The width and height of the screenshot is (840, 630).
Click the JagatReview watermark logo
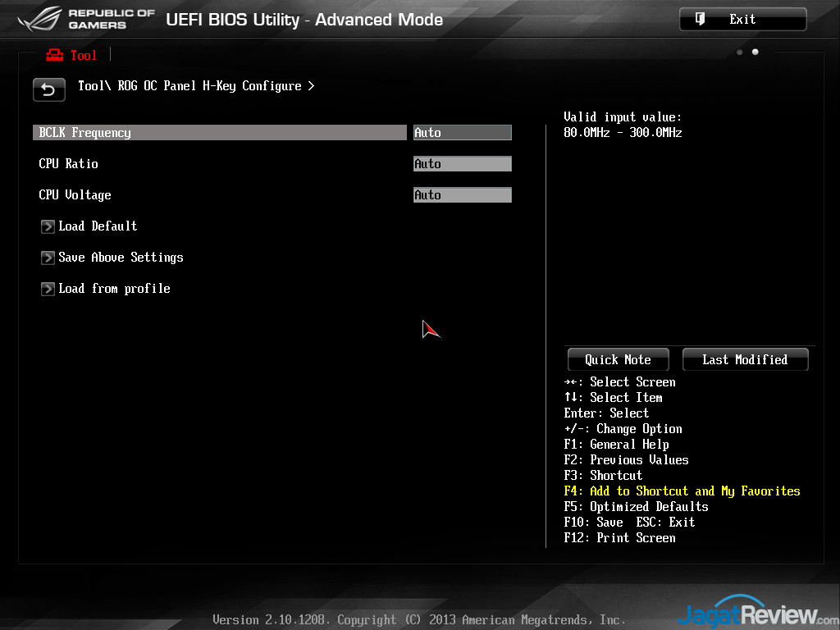point(748,614)
